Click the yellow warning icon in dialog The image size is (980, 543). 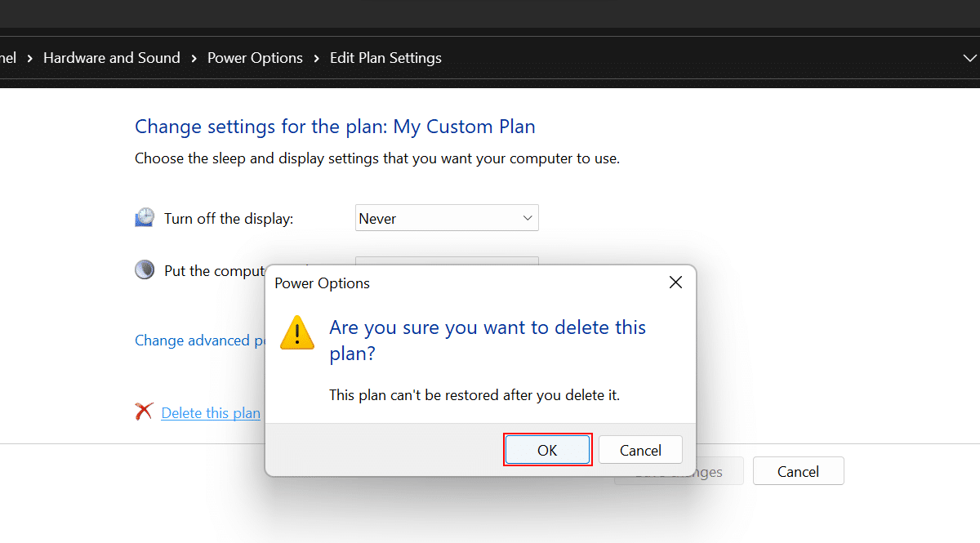[x=296, y=333]
